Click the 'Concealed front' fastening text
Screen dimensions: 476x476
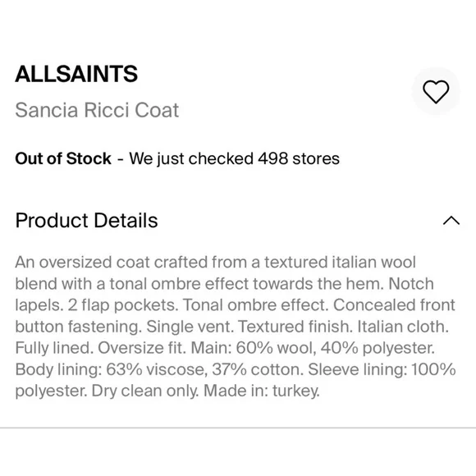(394, 305)
